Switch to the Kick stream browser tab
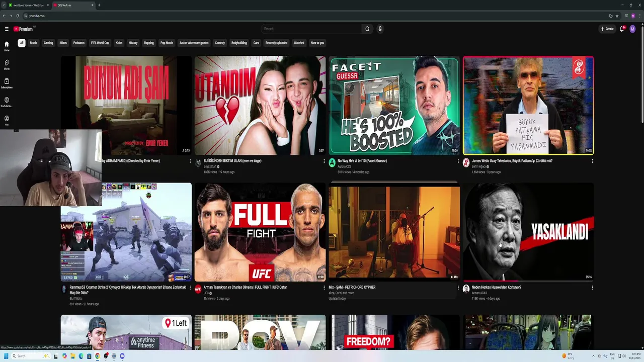This screenshot has height=362, width=644. pyautogui.click(x=29, y=5)
